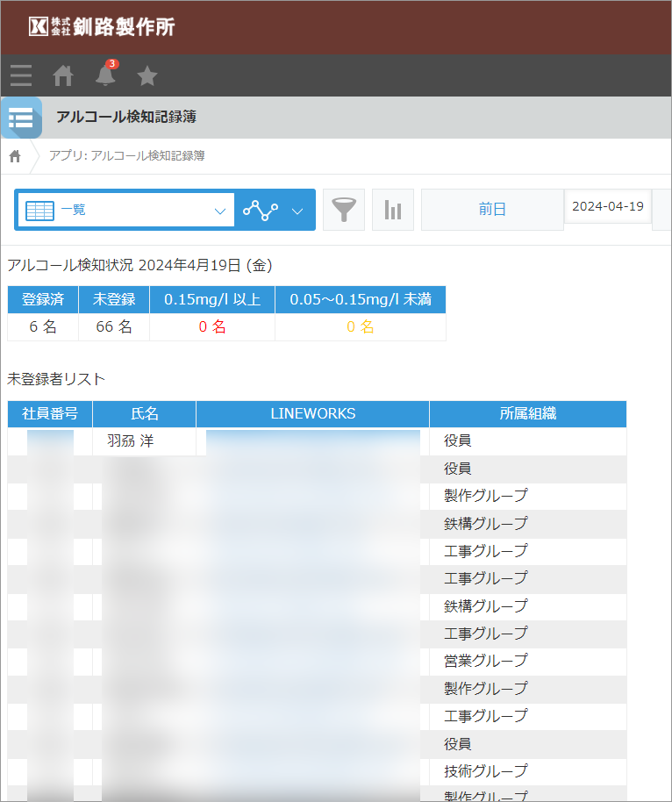Click the line graph view icon

[261, 210]
